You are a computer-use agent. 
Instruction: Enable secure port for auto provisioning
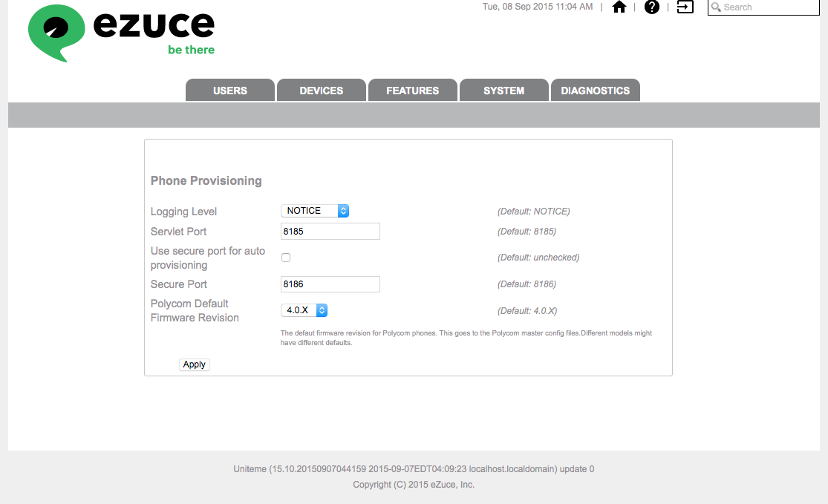(x=286, y=258)
